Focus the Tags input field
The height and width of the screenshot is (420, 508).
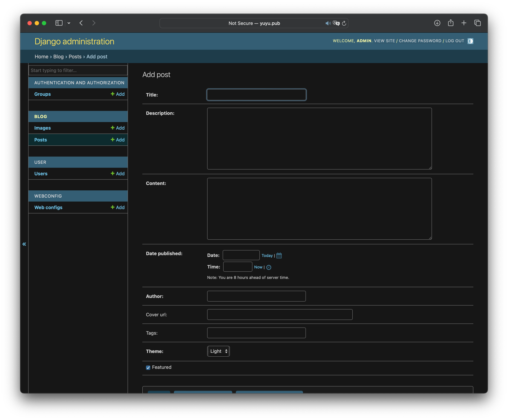click(x=257, y=333)
